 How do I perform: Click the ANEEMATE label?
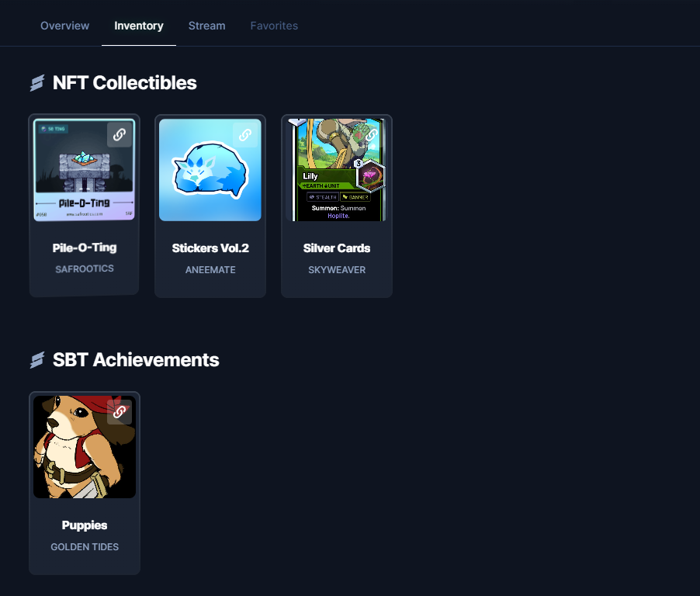point(210,269)
